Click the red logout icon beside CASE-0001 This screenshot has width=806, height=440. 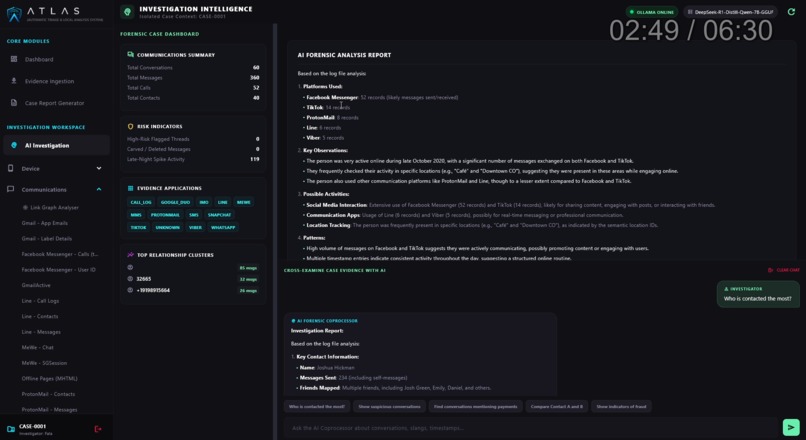click(x=98, y=429)
